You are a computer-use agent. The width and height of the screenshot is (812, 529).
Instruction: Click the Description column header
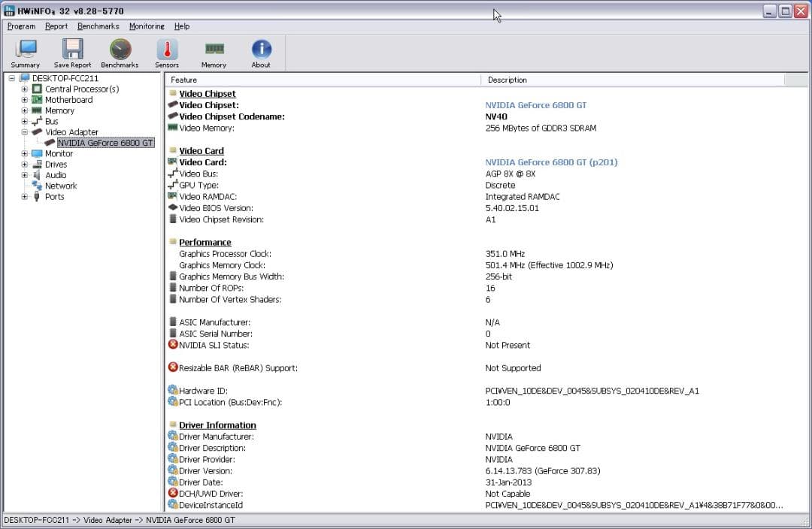507,80
